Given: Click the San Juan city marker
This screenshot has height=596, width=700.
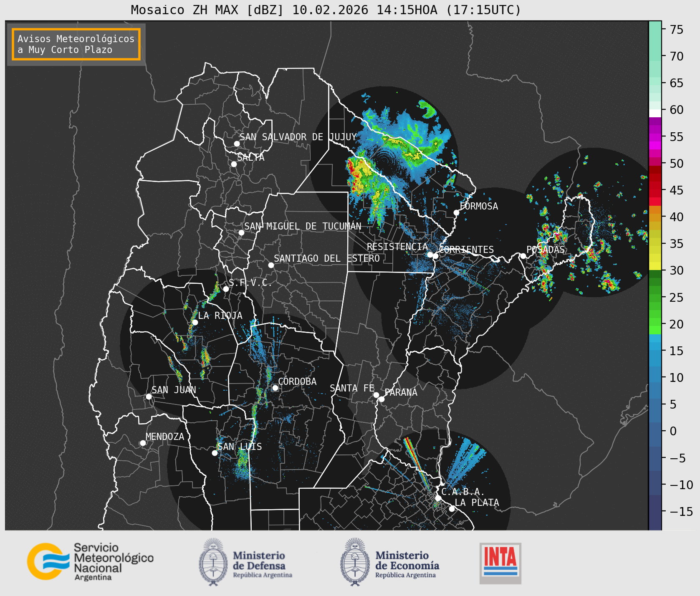Looking at the screenshot, I should click(x=149, y=396).
